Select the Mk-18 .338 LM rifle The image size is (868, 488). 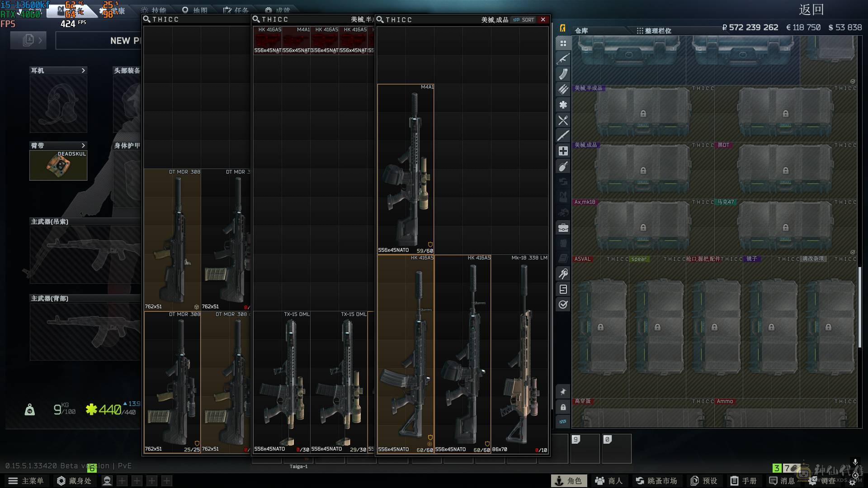pyautogui.click(x=519, y=354)
